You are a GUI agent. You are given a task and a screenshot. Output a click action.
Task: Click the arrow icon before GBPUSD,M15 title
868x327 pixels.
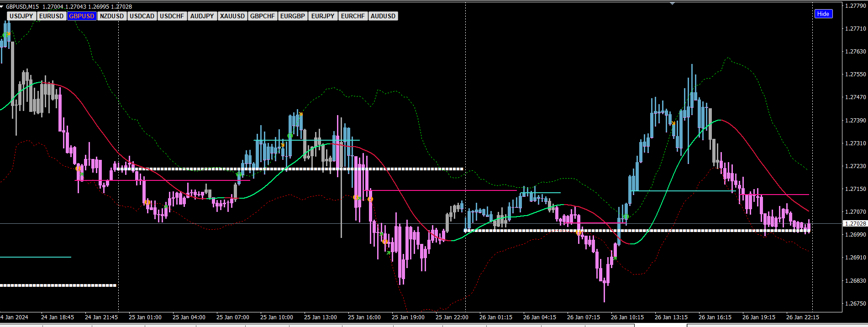2,6
